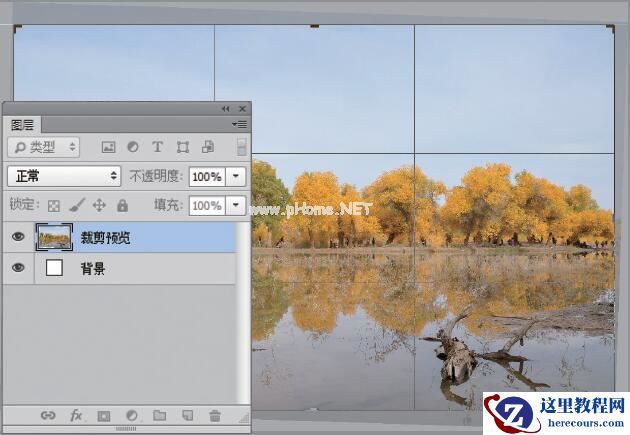This screenshot has height=435, width=630.
Task: Switch to the 图层 tab
Action: click(x=22, y=125)
